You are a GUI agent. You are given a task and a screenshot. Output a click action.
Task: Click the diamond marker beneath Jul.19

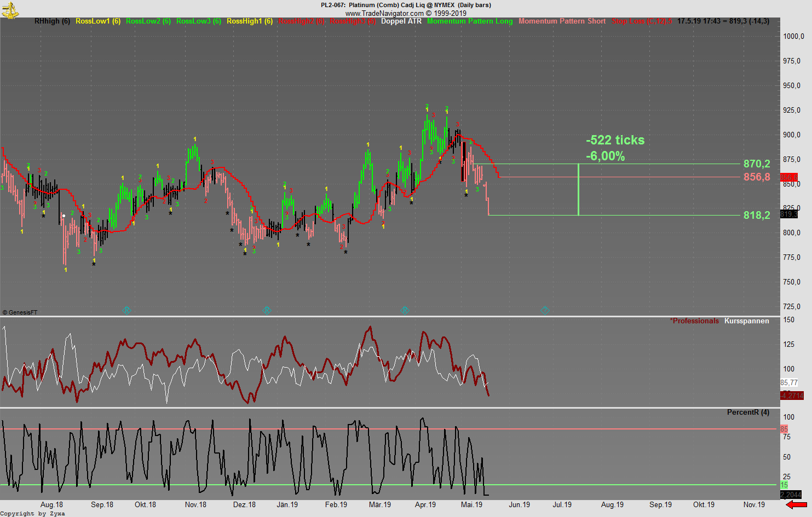(545, 310)
